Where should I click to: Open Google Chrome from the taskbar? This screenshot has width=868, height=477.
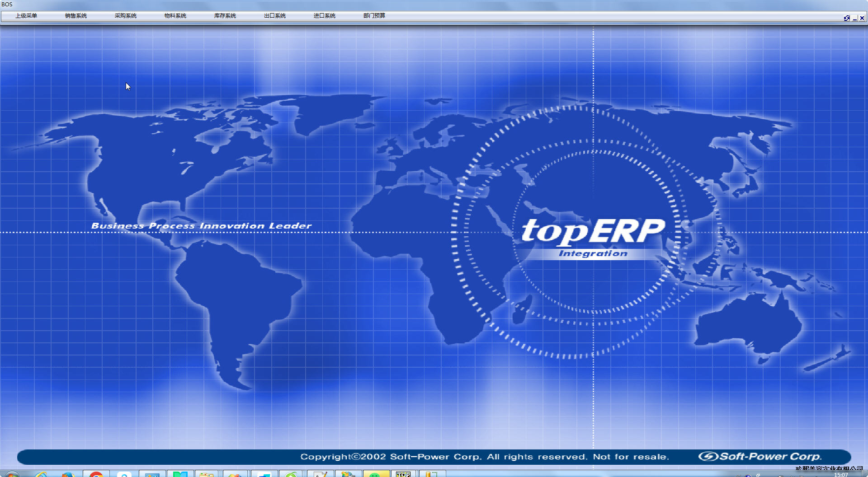(x=96, y=474)
